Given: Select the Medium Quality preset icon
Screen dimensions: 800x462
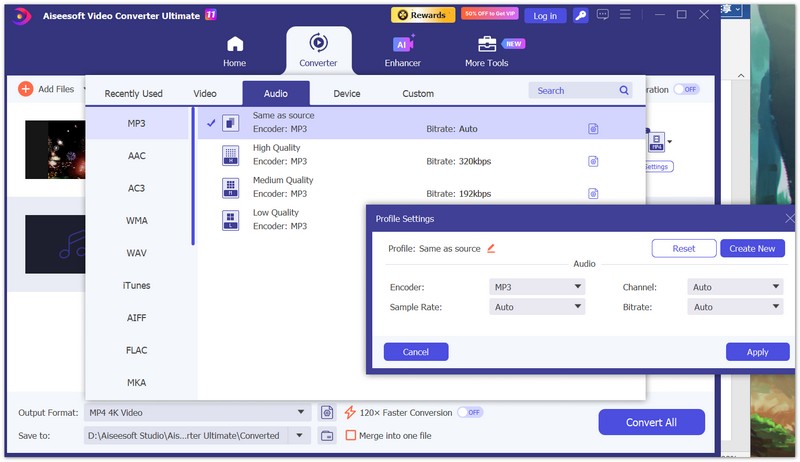Looking at the screenshot, I should click(231, 188).
